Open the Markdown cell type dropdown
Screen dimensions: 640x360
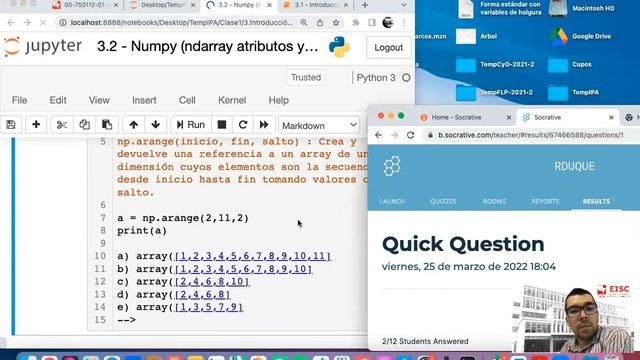[x=319, y=125]
